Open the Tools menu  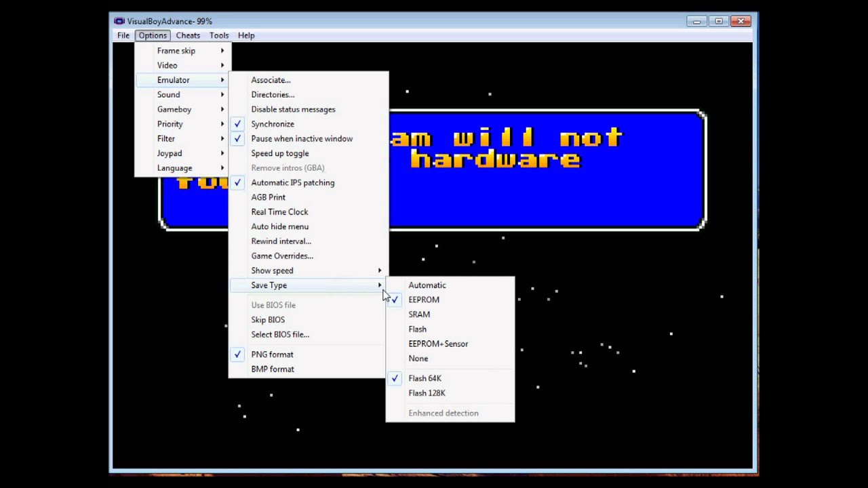point(219,35)
